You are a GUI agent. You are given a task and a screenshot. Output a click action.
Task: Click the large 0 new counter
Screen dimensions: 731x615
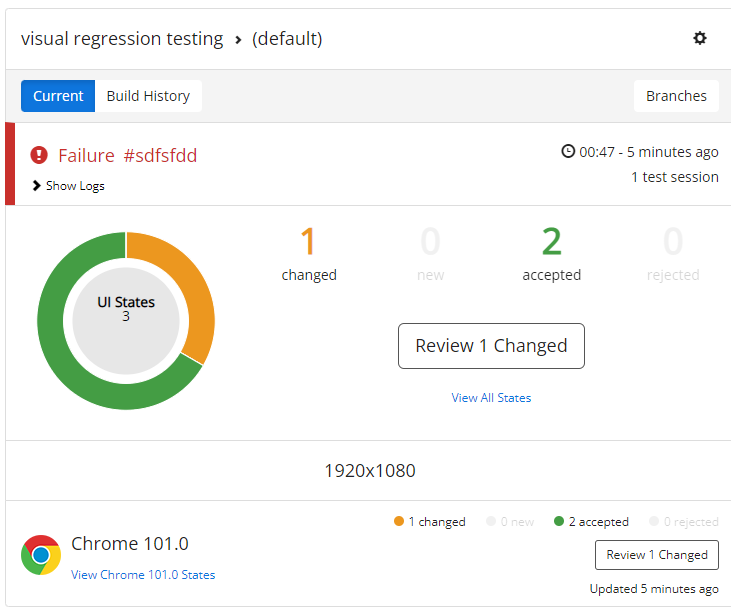pos(430,254)
